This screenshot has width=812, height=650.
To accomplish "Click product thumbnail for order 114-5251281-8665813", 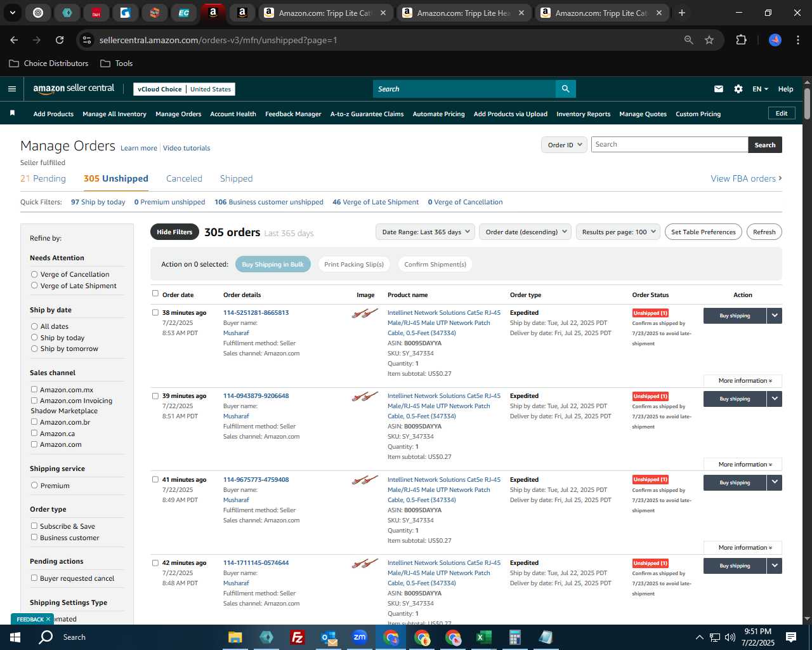I will coord(365,313).
